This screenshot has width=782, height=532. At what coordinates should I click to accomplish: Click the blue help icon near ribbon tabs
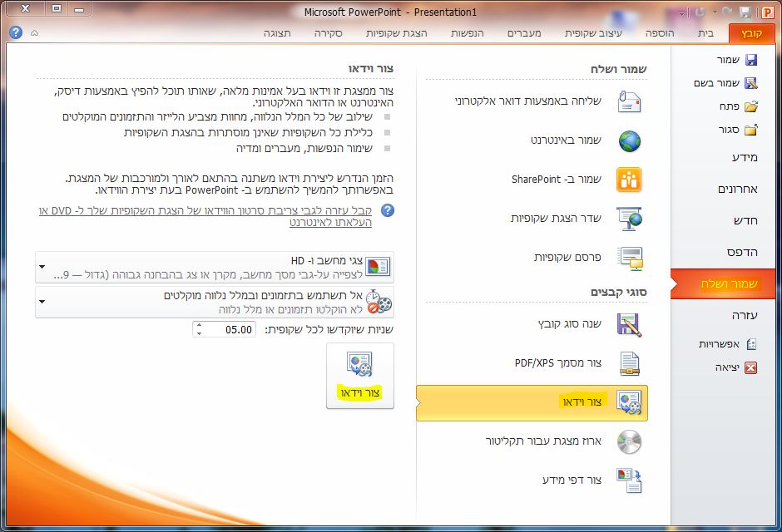[16, 33]
